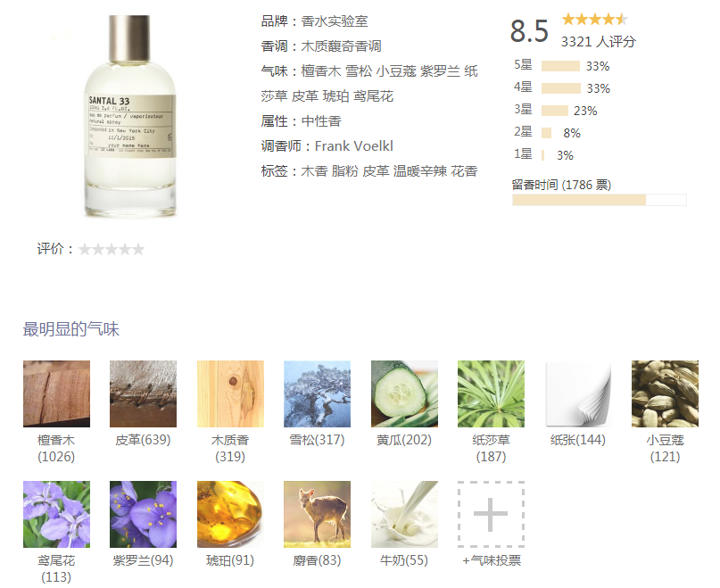Rate three stars in the 评价 row
The height and width of the screenshot is (588, 720).
tap(112, 250)
